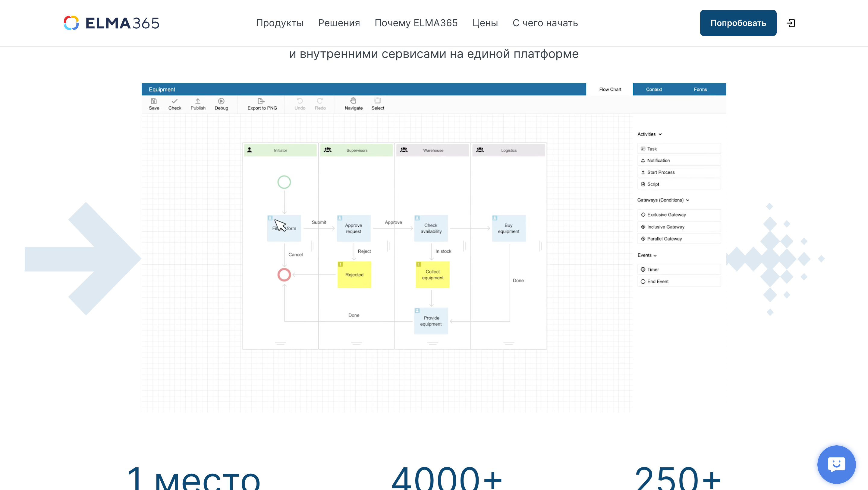Click the green start event circle
868x490 pixels.
[x=284, y=182]
